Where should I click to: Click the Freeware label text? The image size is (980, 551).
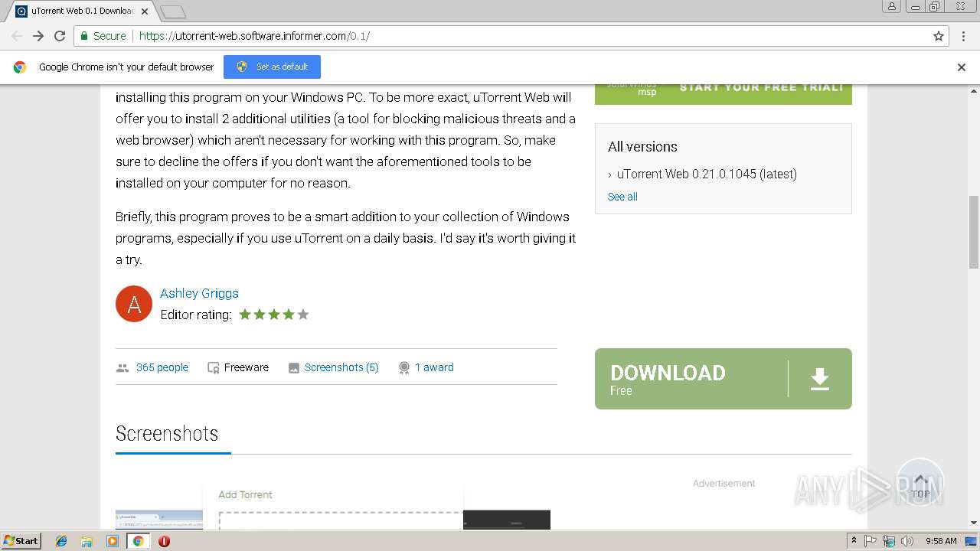247,367
